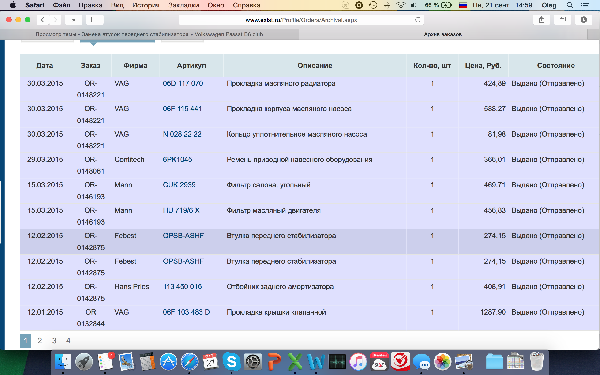The height and width of the screenshot is (375, 600).
Task: Open the Закладки menu
Action: [184, 5]
